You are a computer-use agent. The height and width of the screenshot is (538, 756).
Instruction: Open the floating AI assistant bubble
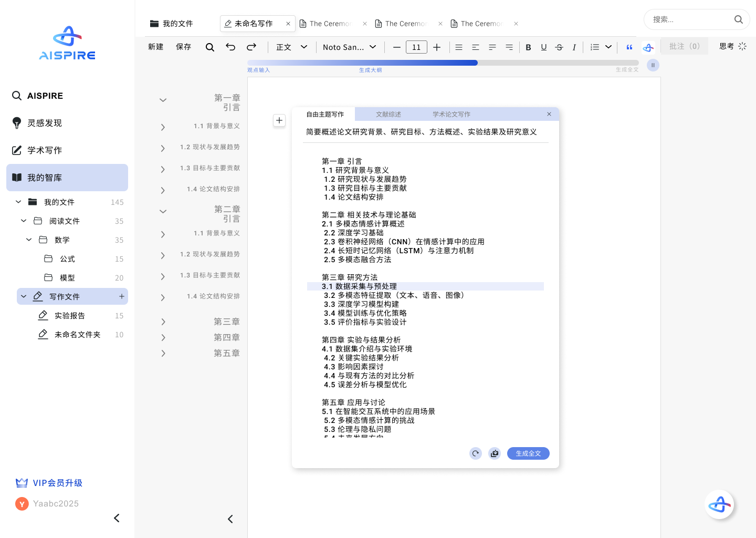click(x=719, y=504)
